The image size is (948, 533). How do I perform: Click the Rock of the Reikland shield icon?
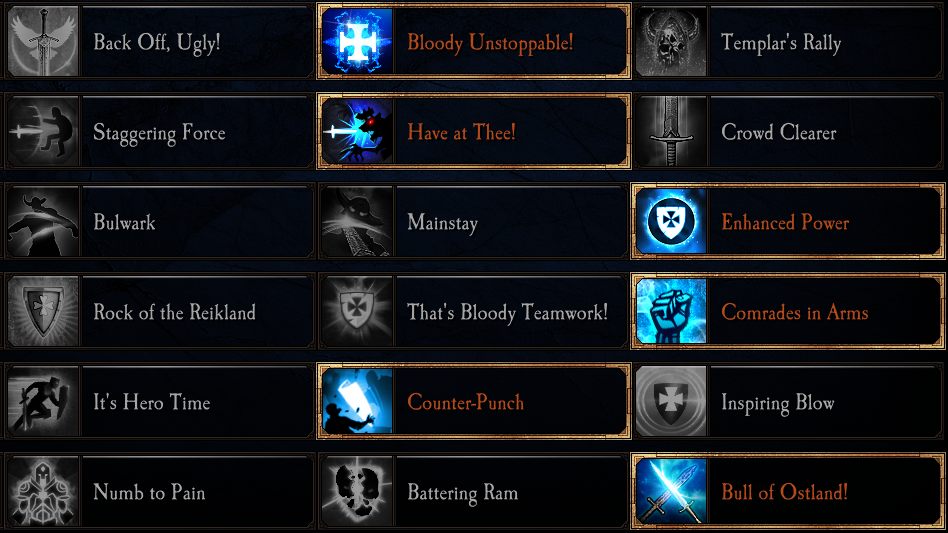(43, 312)
